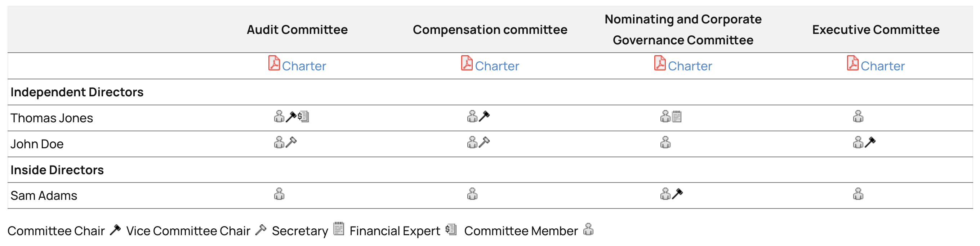This screenshot has width=980, height=246.
Task: Click the Compensation committee column header
Action: tap(490, 30)
